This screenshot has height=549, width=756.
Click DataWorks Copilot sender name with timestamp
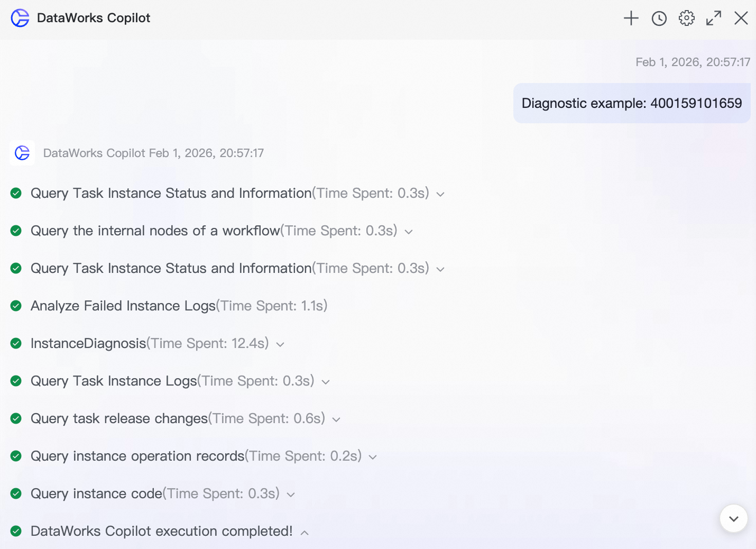[153, 153]
